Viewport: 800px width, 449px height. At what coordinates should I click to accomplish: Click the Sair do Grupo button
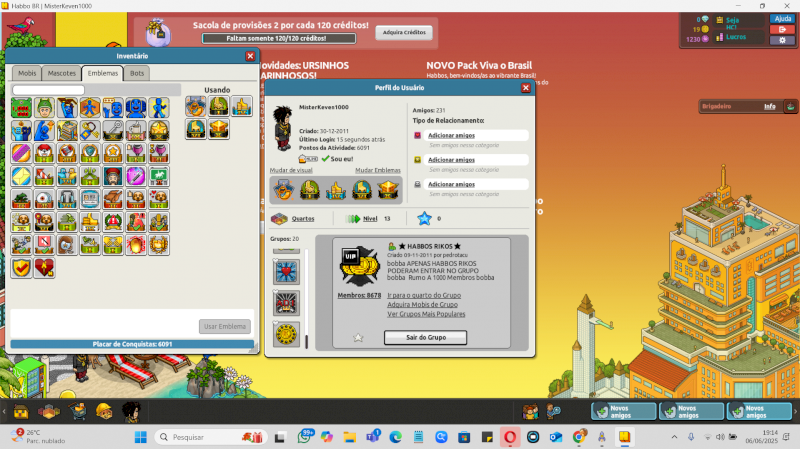426,337
